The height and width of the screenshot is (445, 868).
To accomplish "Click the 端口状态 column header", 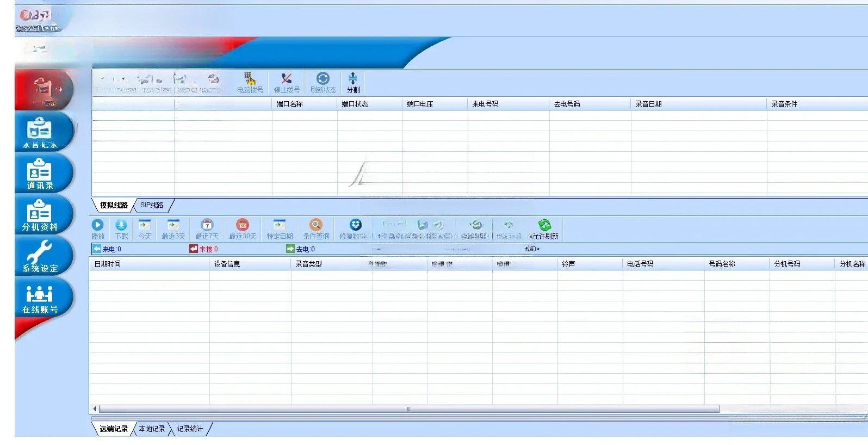I will pos(370,104).
